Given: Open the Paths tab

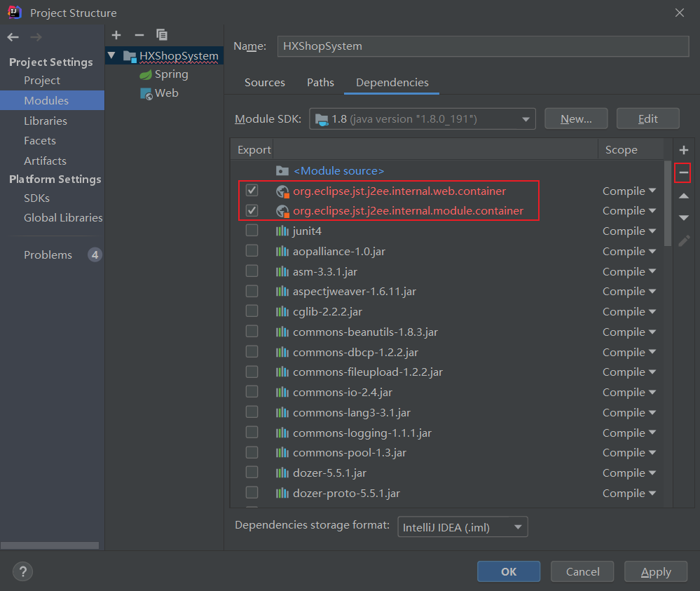Looking at the screenshot, I should click(x=320, y=83).
